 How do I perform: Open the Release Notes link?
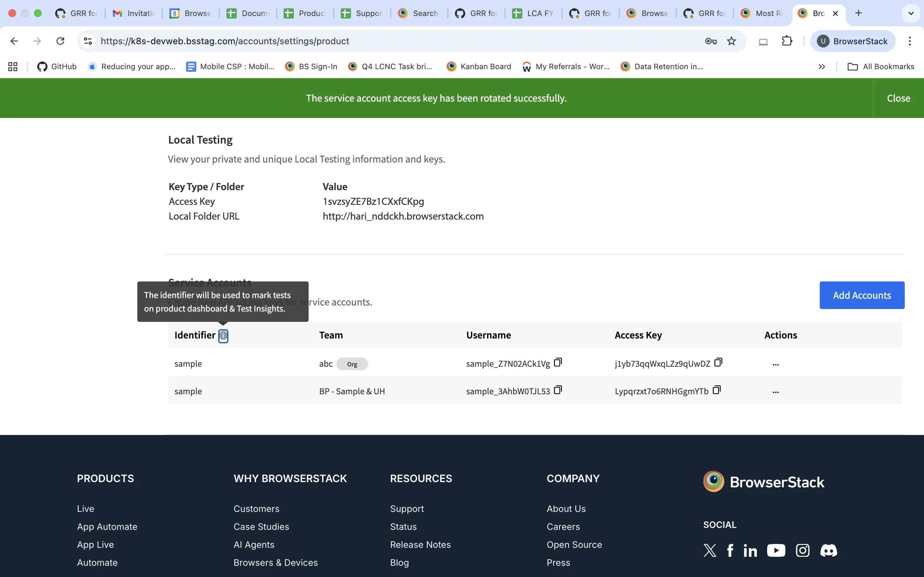coord(420,545)
